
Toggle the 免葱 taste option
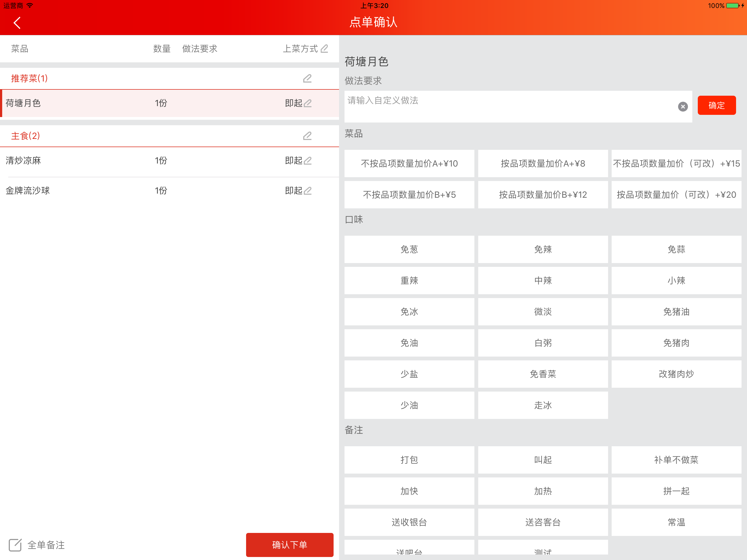409,249
